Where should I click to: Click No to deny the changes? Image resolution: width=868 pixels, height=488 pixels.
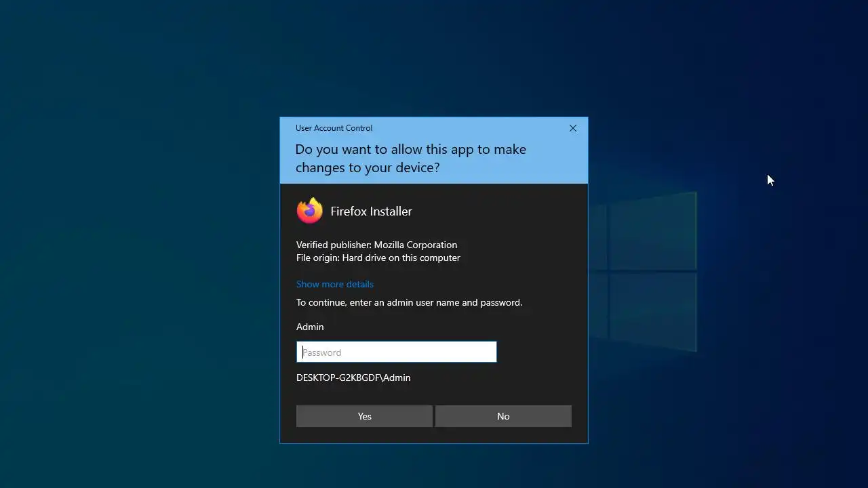pyautogui.click(x=503, y=416)
